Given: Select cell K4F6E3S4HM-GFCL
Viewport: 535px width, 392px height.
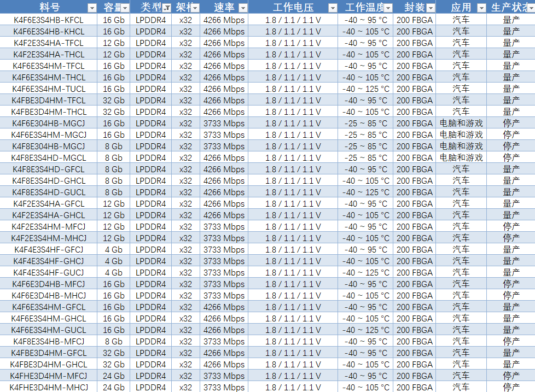Looking at the screenshot, I should point(49,307).
